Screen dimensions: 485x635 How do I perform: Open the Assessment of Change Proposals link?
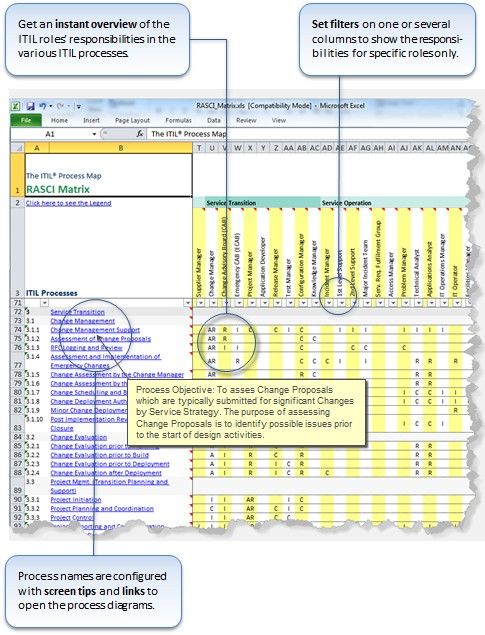[x=100, y=339]
